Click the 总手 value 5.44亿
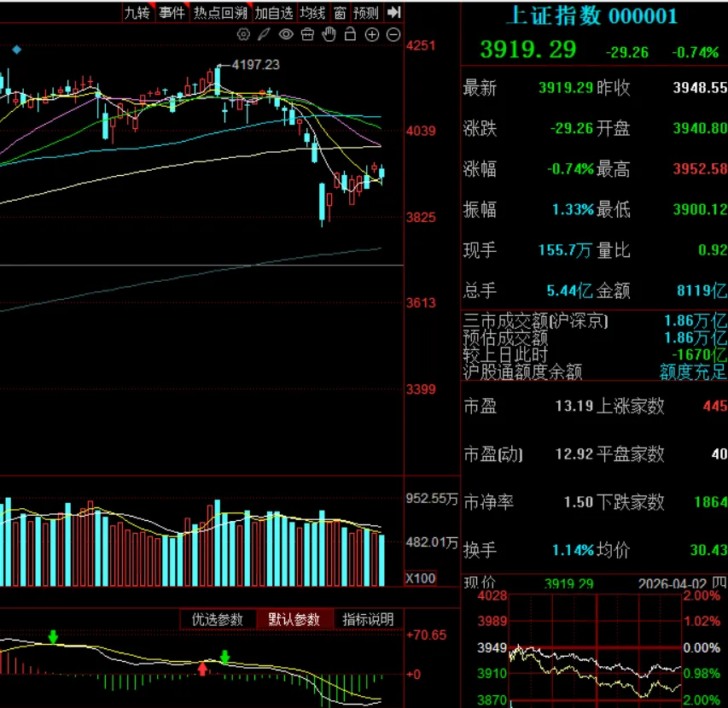The image size is (728, 708). (569, 291)
